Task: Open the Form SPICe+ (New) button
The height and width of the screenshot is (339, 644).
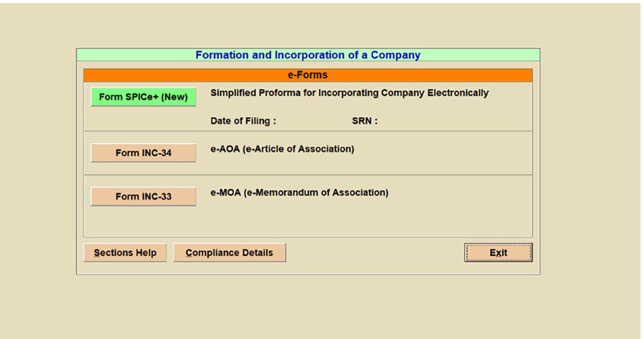Action: (x=143, y=97)
